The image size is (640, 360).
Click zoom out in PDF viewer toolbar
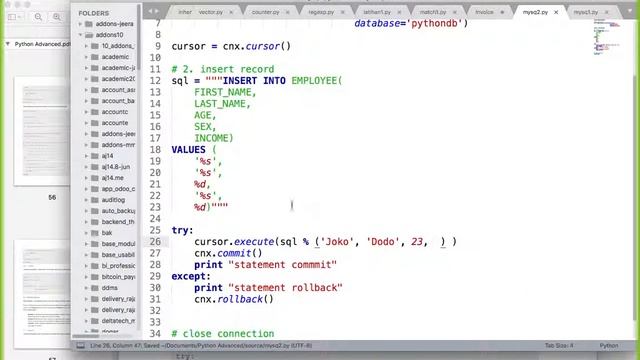tap(38, 17)
